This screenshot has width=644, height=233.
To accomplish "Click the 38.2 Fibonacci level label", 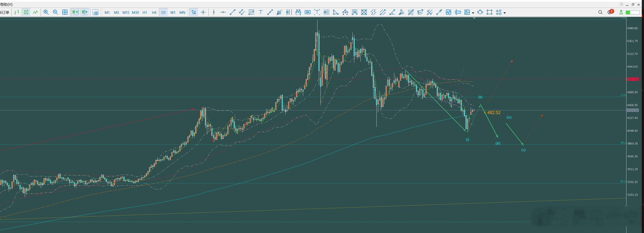I will click(623, 143).
